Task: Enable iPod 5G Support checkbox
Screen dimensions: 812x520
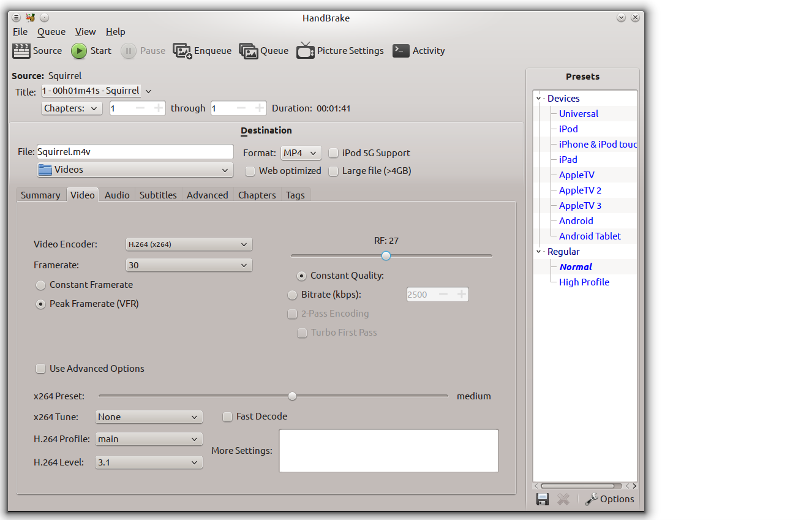Action: [333, 153]
